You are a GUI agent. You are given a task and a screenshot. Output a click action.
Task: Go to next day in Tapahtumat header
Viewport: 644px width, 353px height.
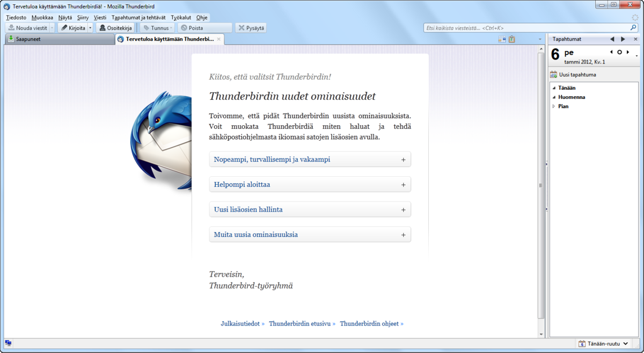(623, 39)
